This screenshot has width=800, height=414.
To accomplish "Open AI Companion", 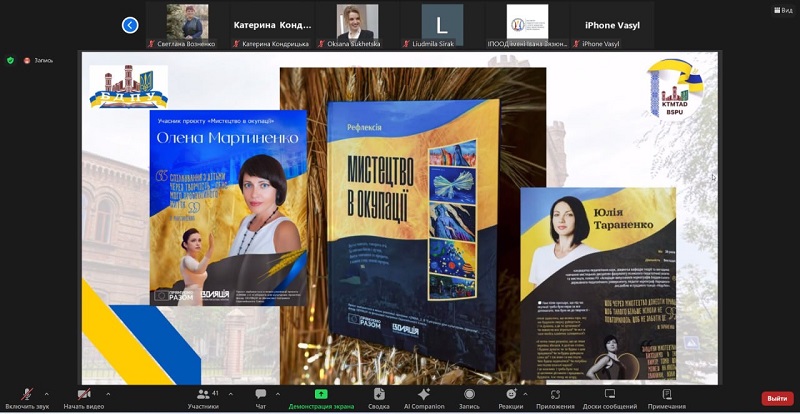I will pos(424,399).
